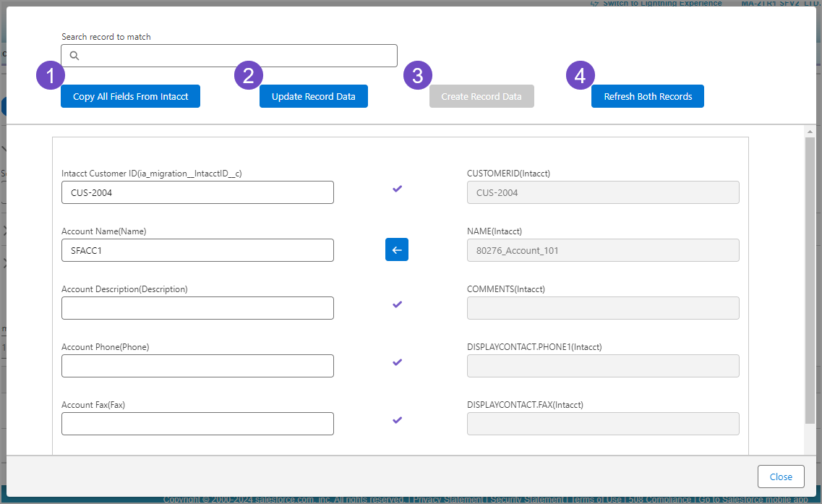This screenshot has width=822, height=504.
Task: Open the Terms of Use link
Action: (596, 499)
